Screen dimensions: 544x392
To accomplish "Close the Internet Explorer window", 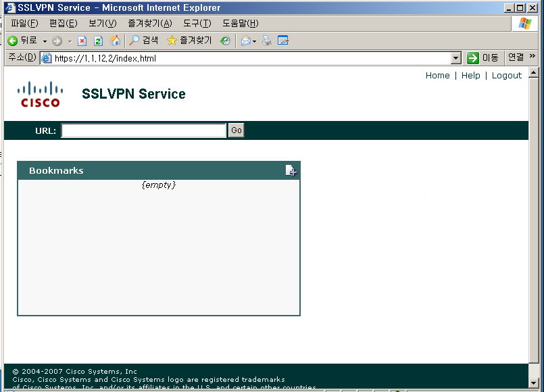I will point(533,7).
